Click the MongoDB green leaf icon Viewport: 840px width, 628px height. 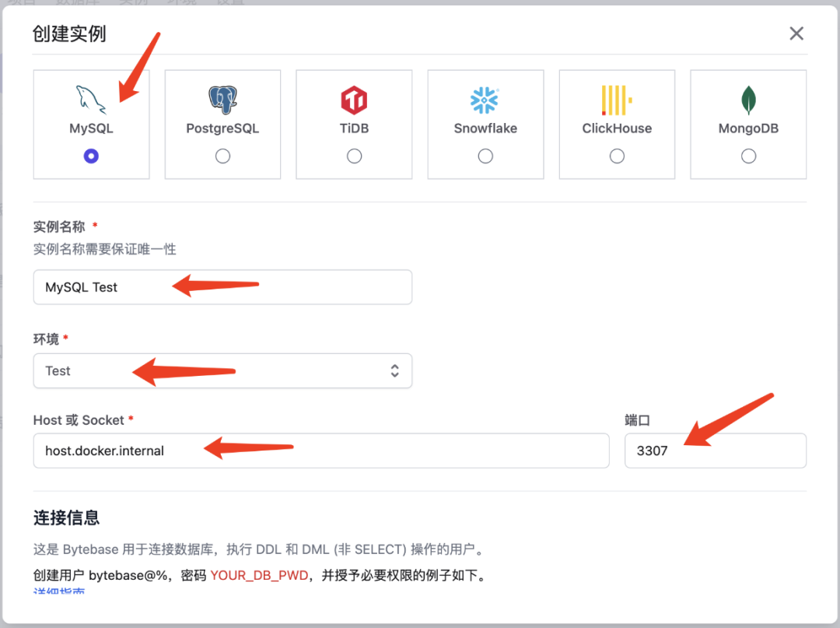[x=748, y=100]
